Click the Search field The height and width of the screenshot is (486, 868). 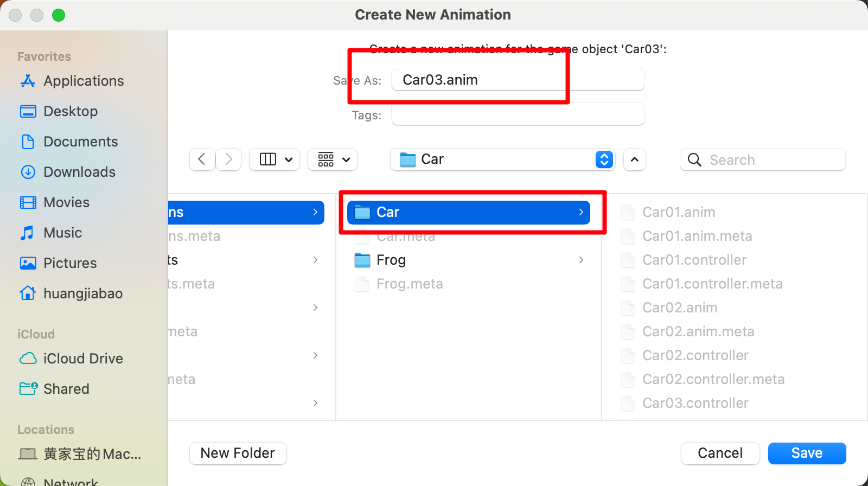click(762, 159)
